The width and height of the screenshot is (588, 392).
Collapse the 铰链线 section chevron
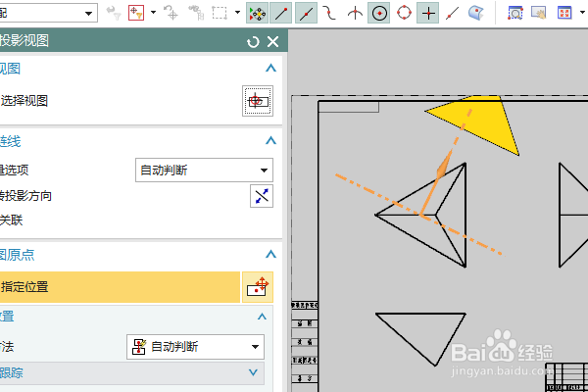[x=270, y=140]
